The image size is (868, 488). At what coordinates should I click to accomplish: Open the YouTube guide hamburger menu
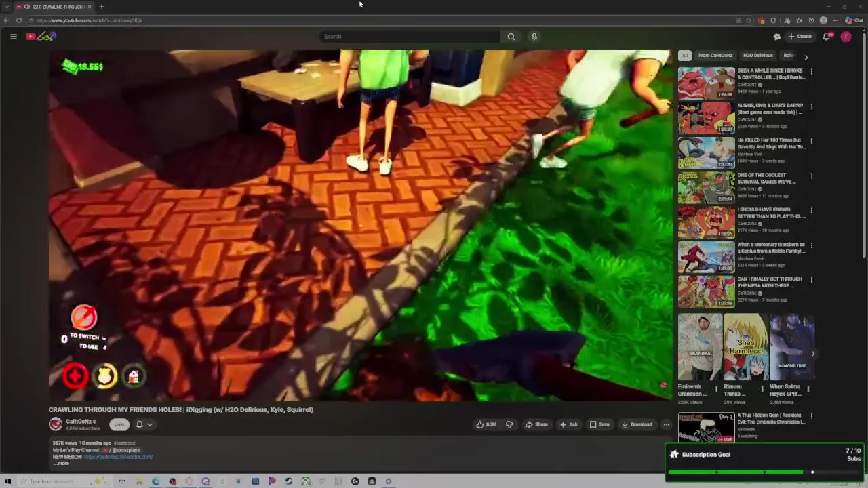14,37
